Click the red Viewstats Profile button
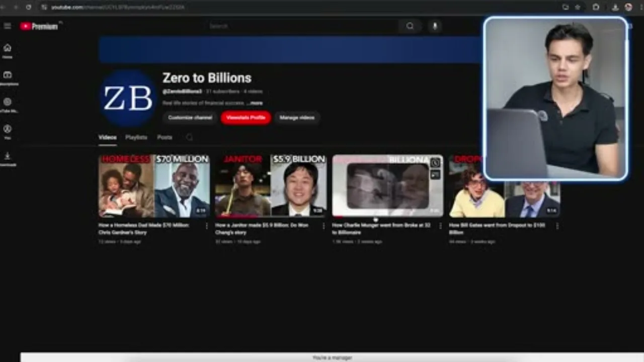This screenshot has height=362, width=644. [x=246, y=118]
